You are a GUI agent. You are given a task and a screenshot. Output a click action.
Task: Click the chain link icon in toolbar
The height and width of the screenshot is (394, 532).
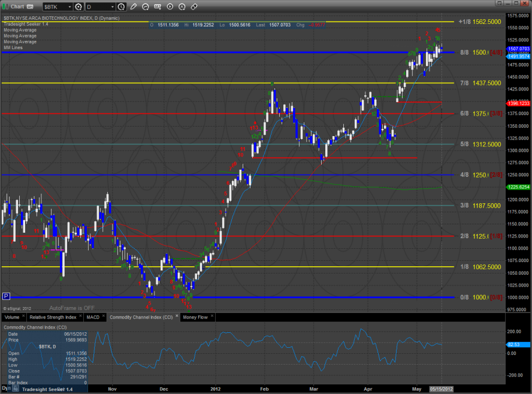click(194, 7)
